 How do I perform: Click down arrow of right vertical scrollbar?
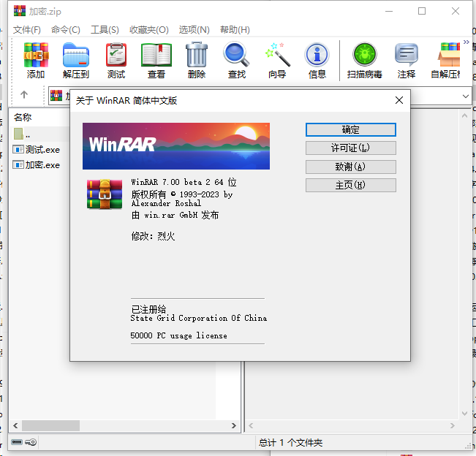pos(464,413)
